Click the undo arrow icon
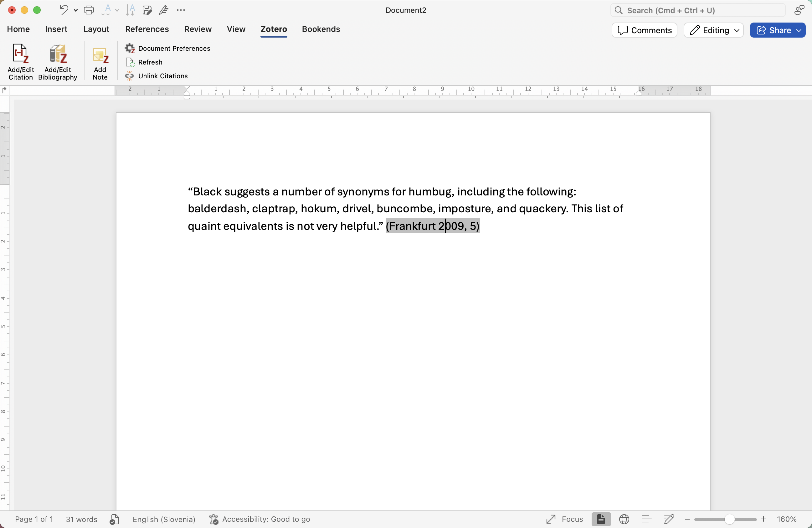This screenshot has height=528, width=812. (64, 10)
